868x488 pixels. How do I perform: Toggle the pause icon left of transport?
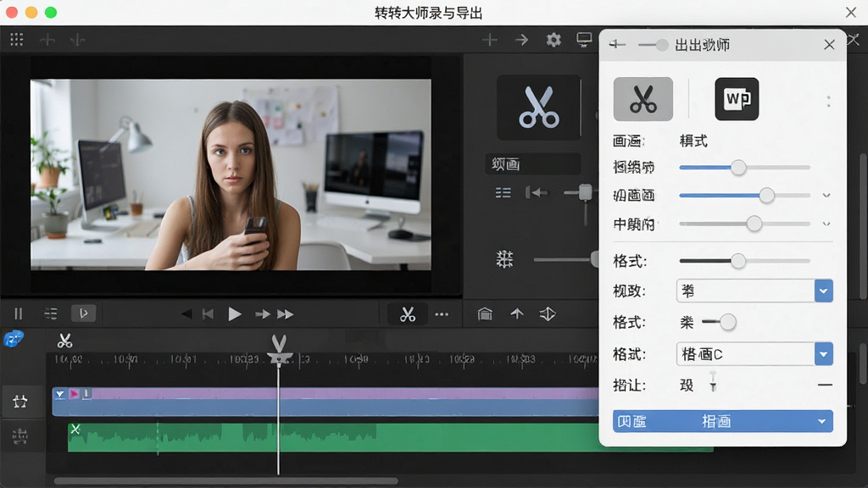[19, 313]
